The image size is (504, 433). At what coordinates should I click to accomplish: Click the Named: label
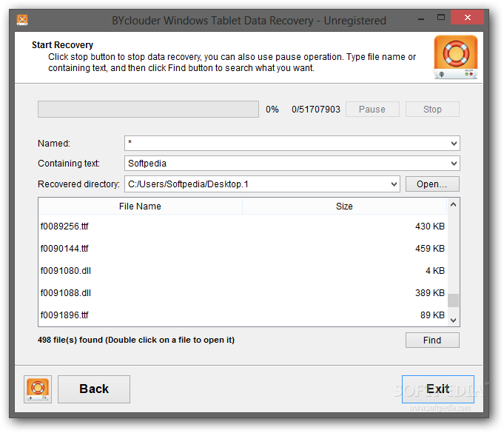[x=54, y=144]
